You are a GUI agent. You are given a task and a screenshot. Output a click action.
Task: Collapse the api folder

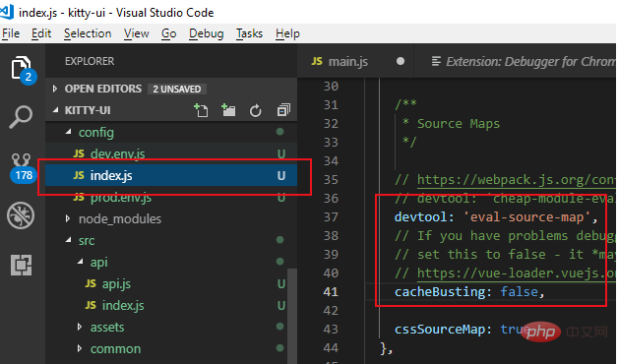(81, 262)
